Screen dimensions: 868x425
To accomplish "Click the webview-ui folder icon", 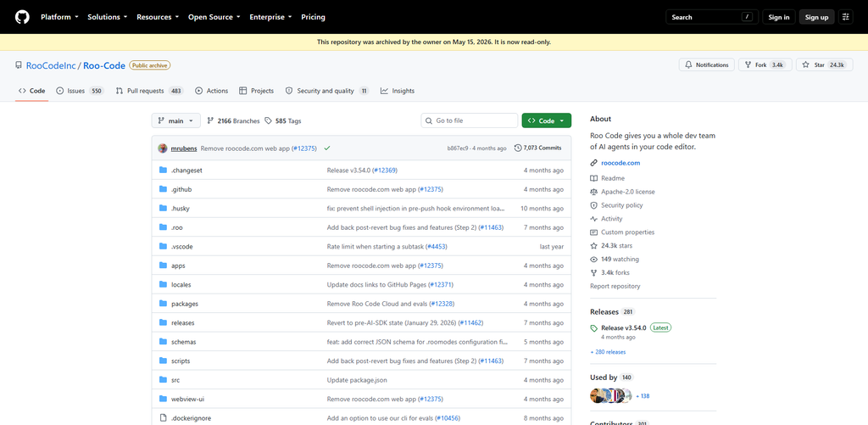I will point(163,399).
